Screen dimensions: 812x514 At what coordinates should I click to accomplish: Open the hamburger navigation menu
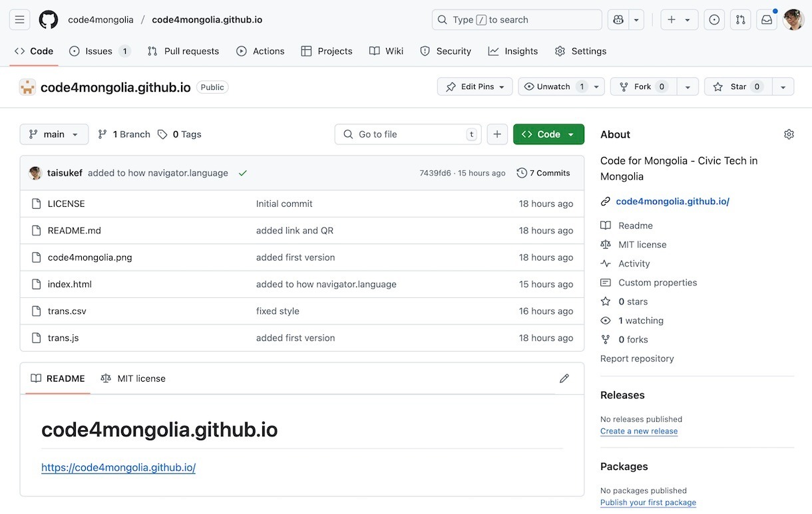tap(19, 20)
